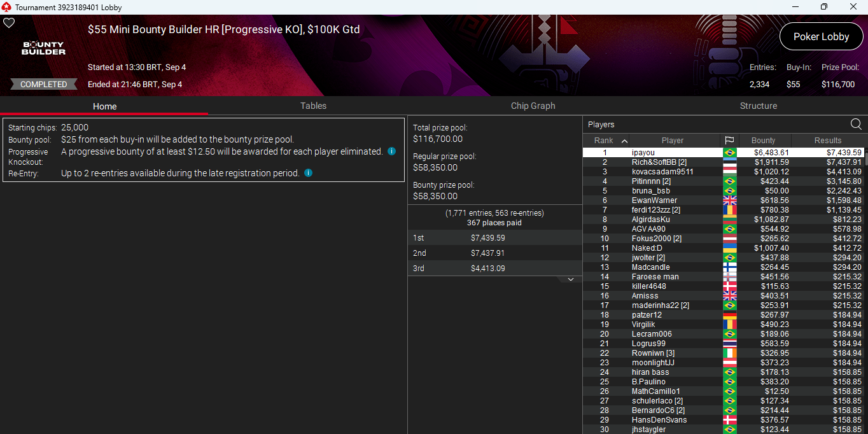This screenshot has width=868, height=434.
Task: Open the player search magnifier icon
Action: click(856, 124)
